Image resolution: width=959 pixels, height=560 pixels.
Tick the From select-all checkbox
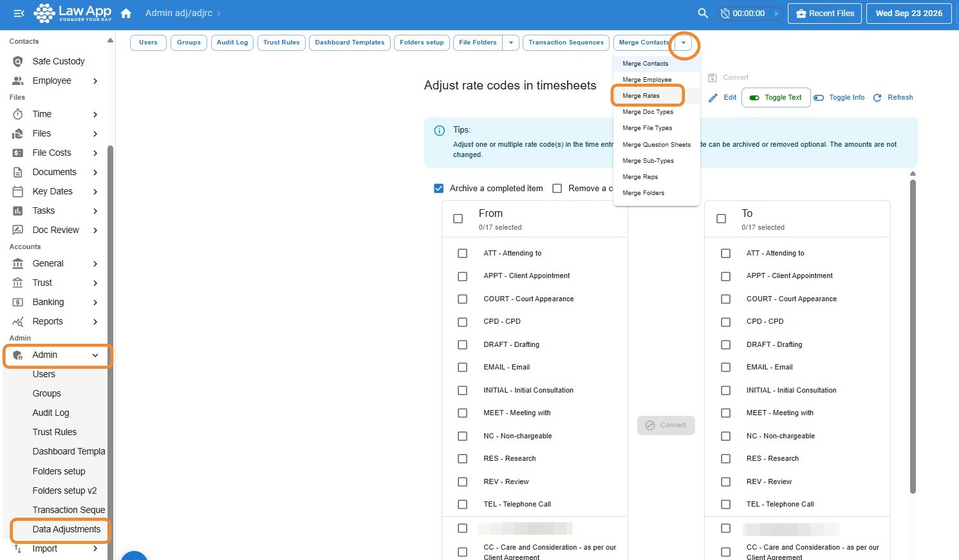coord(458,219)
